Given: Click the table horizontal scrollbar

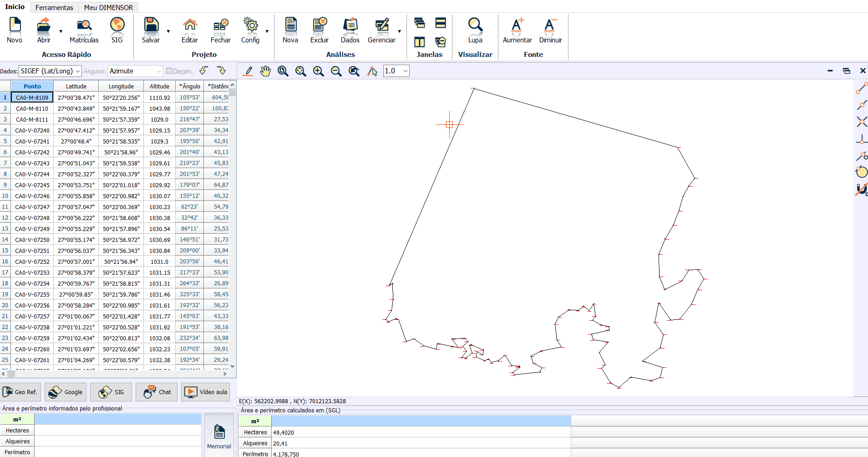Looking at the screenshot, I should coord(114,374).
